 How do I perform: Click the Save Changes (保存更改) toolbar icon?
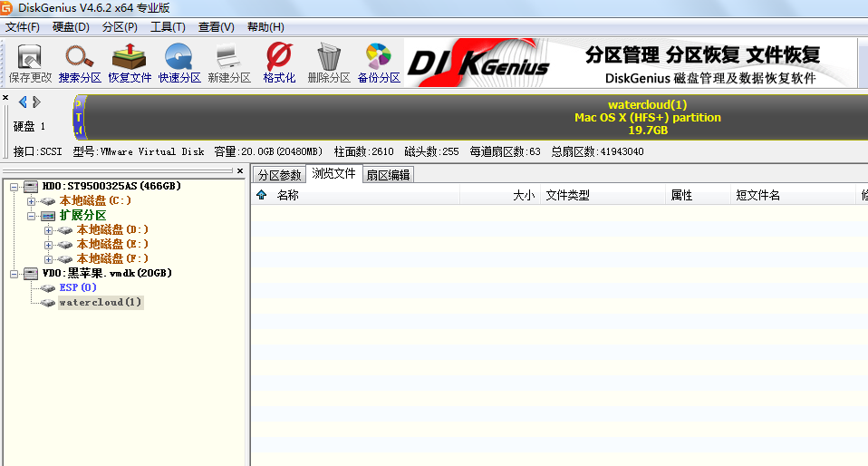coord(30,63)
